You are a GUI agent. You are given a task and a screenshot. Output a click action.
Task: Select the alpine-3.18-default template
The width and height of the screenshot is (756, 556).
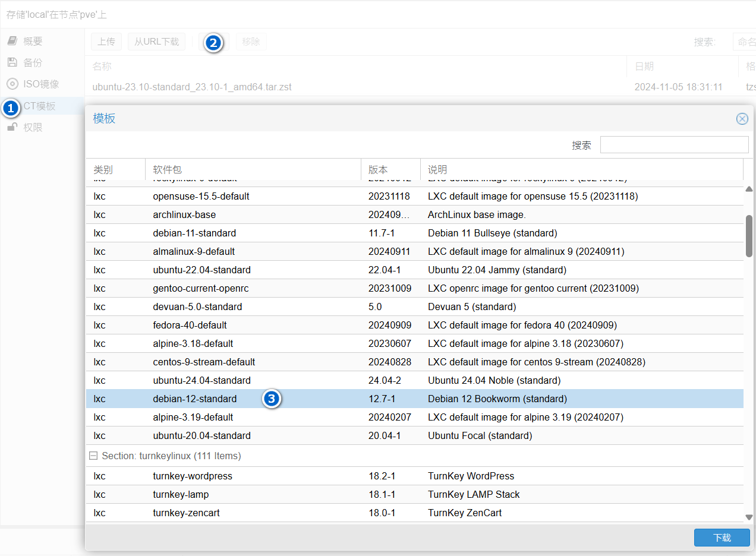(x=414, y=343)
